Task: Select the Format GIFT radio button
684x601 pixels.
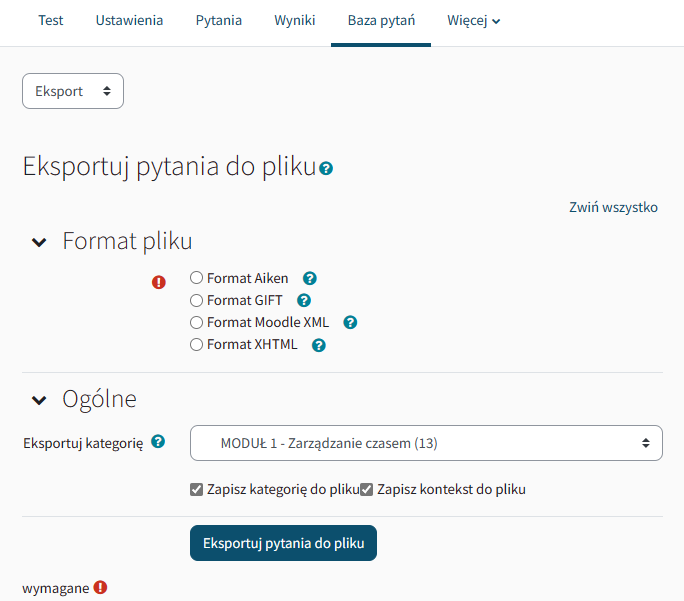Action: coord(196,300)
